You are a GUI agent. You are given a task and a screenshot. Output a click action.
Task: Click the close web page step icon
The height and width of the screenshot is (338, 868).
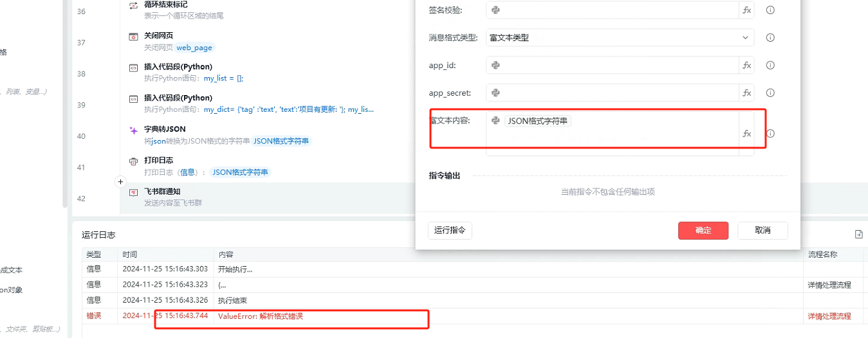(x=133, y=36)
